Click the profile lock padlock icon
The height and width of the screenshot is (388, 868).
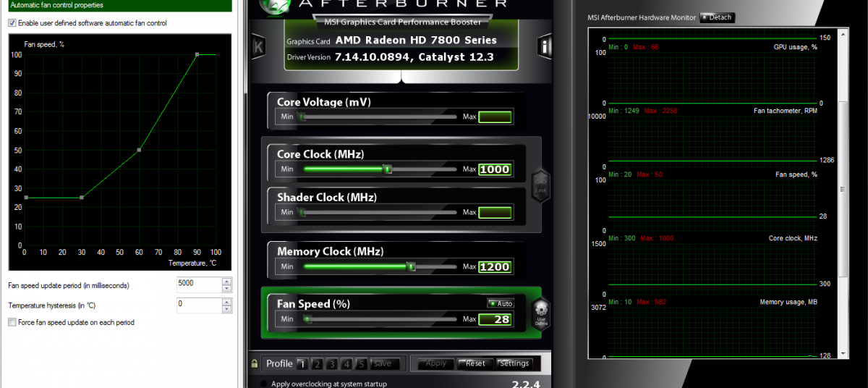click(255, 363)
